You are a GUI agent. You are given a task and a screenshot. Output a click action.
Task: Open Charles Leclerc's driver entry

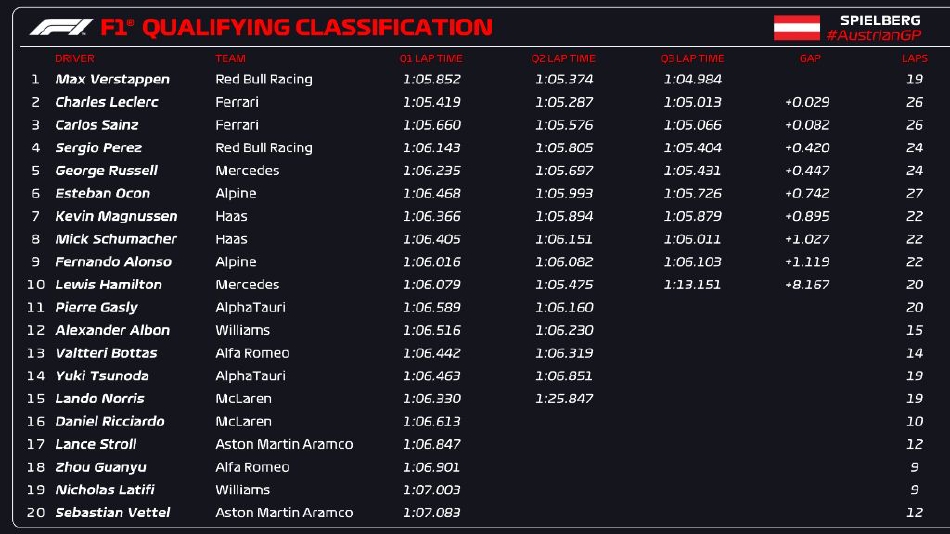tap(106, 102)
